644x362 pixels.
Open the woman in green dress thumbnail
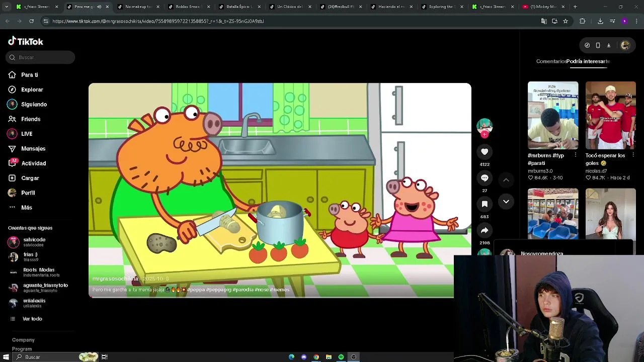611,214
